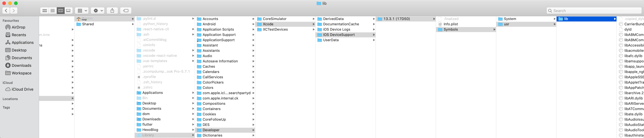This screenshot has width=644, height=138.
Task: Select the Shared folder
Action: point(104,24)
